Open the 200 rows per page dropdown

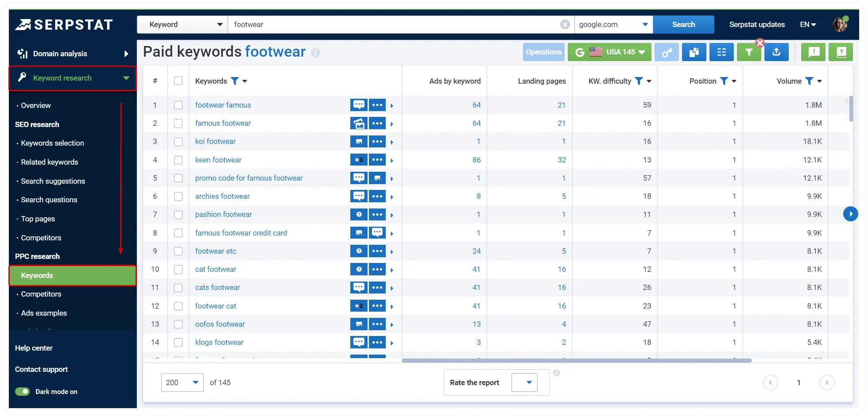click(182, 382)
